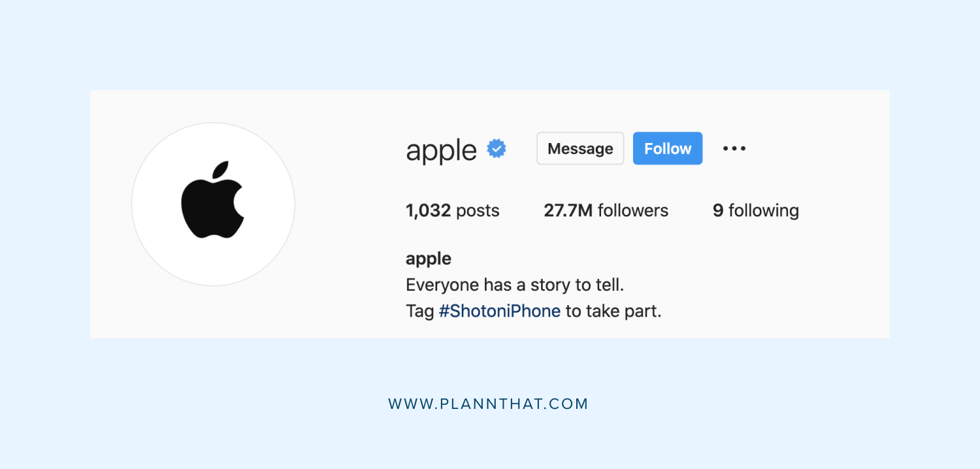This screenshot has height=469, width=980.
Task: Click the blue verified badge next to apple
Action: [x=497, y=148]
